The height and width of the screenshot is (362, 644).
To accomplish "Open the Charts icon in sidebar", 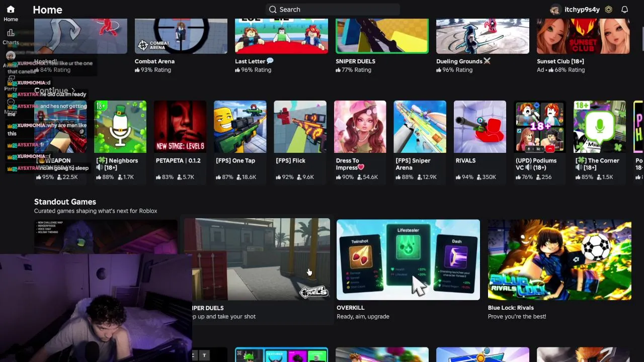I will 11,33.
